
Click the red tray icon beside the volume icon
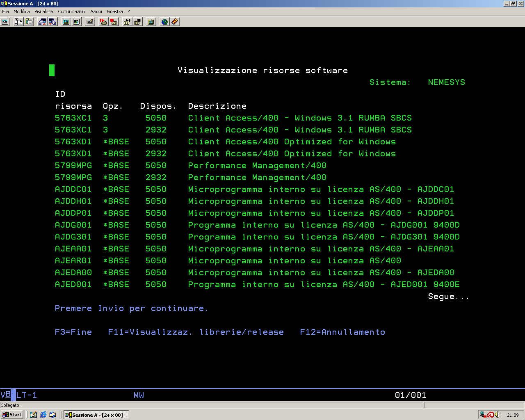pyautogui.click(x=491, y=415)
